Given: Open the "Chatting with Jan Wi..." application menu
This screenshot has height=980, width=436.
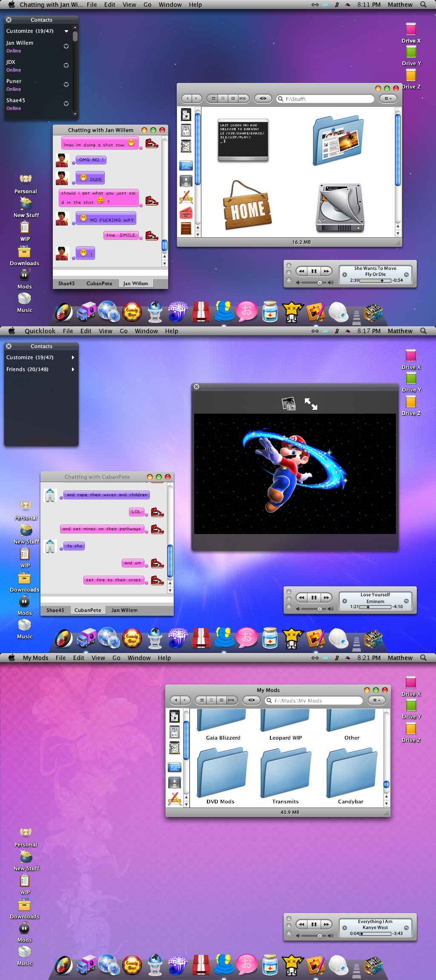Looking at the screenshot, I should pos(51,5).
